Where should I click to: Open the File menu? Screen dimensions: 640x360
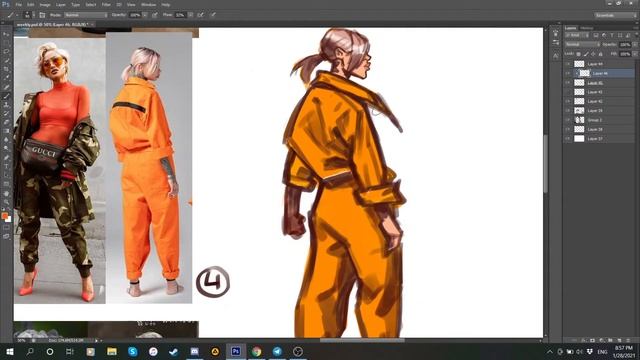pos(19,4)
